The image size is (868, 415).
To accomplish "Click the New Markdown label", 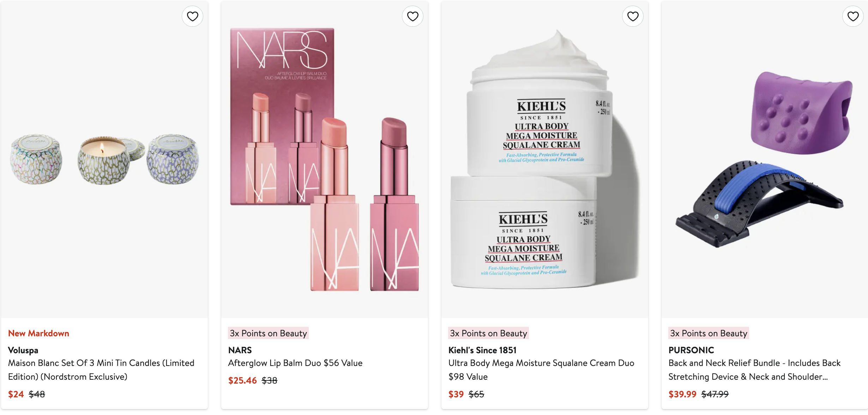I will pos(38,333).
